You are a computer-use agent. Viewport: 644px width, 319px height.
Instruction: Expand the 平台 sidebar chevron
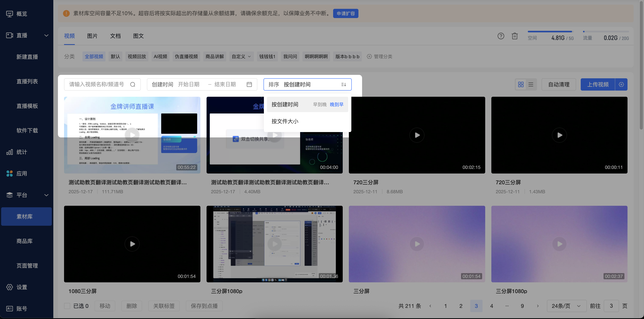pos(46,195)
